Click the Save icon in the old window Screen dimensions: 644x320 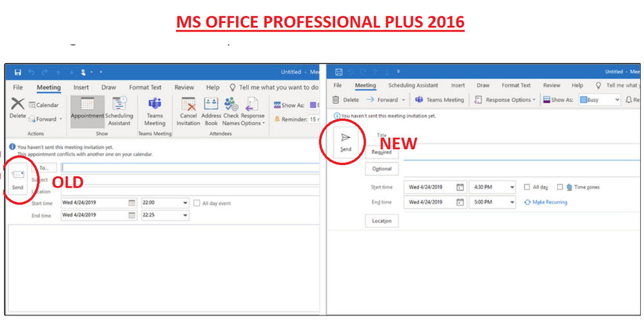coord(17,72)
